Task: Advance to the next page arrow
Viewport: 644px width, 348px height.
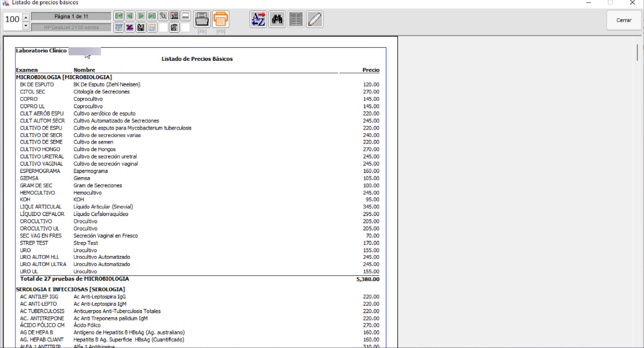Action: [x=141, y=16]
